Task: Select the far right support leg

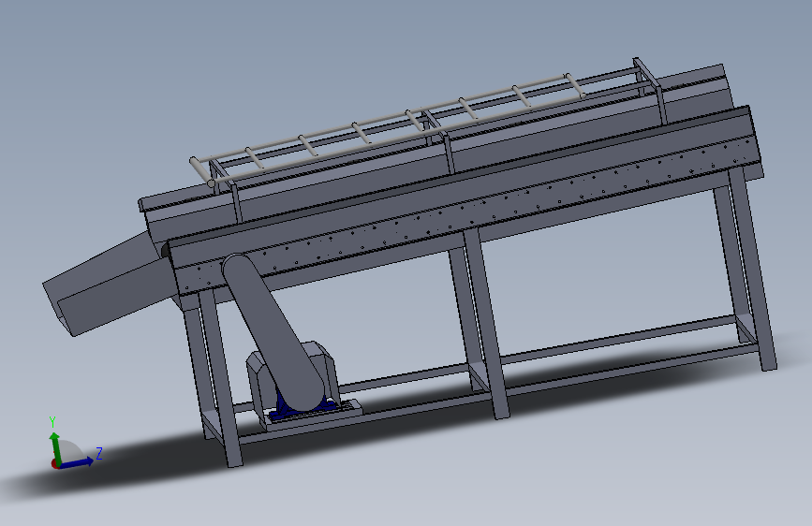Action: click(x=751, y=269)
